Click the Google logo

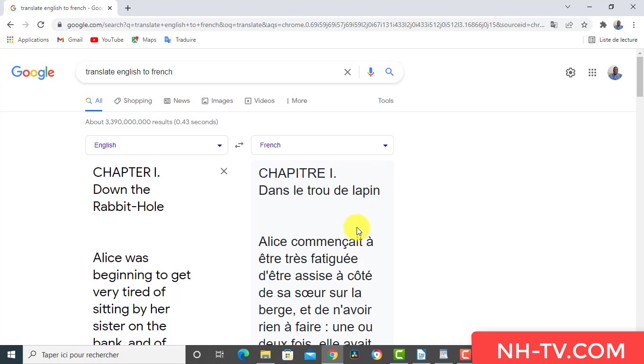pos(33,73)
